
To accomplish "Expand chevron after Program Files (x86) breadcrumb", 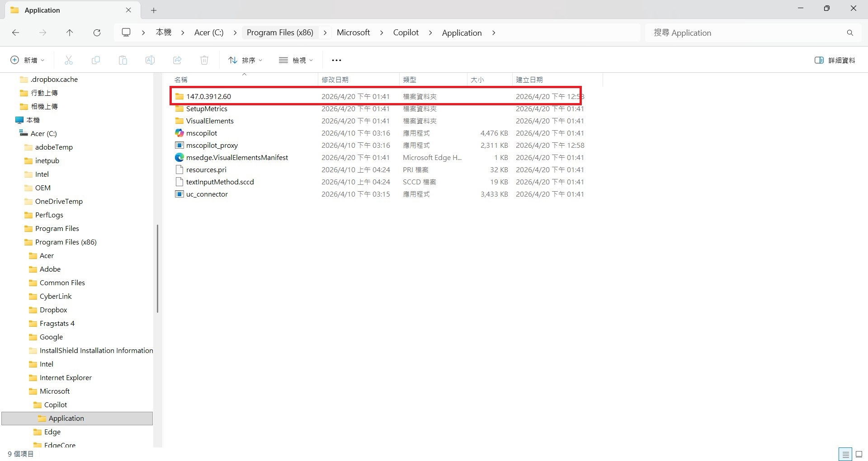I will click(325, 33).
